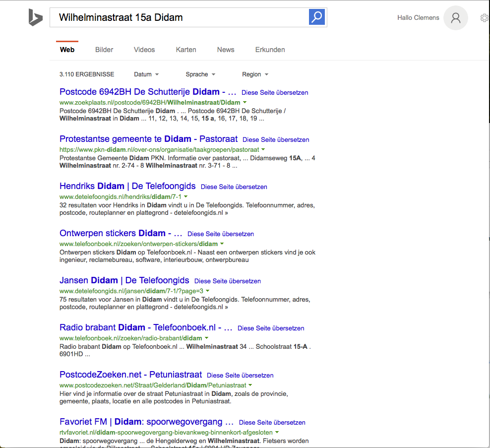Click the postcodezoeken.net Petuniastraat URL text
The height and width of the screenshot is (448, 490).
(x=153, y=385)
